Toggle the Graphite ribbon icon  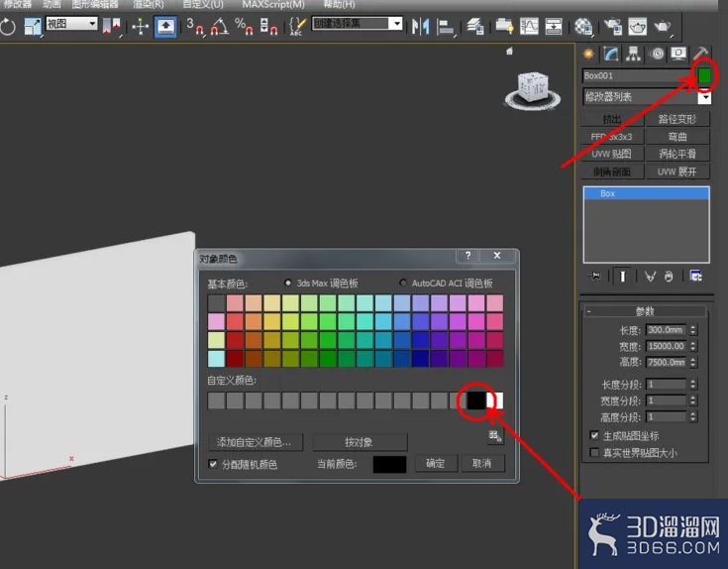(505, 26)
